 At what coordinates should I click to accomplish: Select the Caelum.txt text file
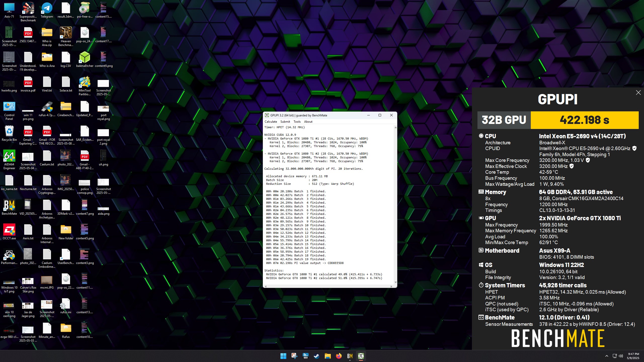coord(47,158)
